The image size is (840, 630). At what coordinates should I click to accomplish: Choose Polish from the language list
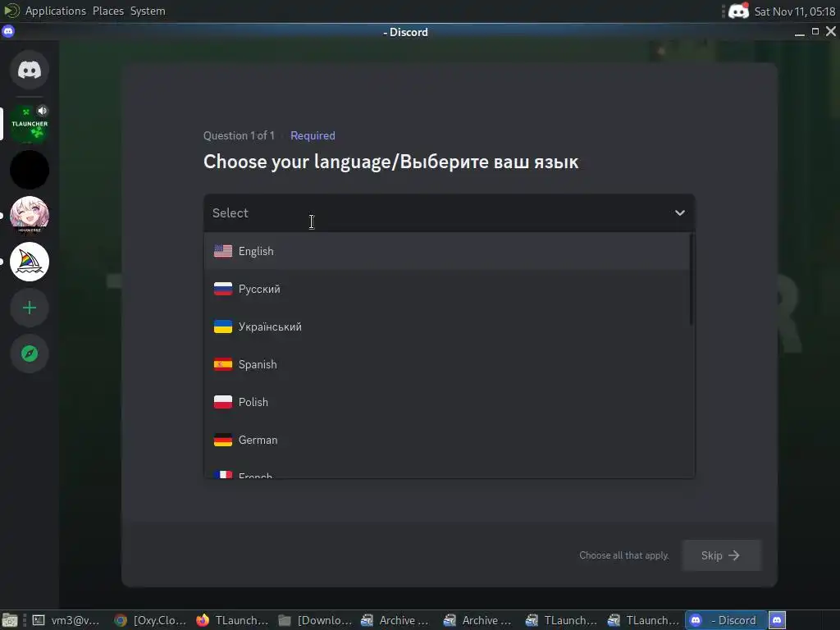click(447, 402)
